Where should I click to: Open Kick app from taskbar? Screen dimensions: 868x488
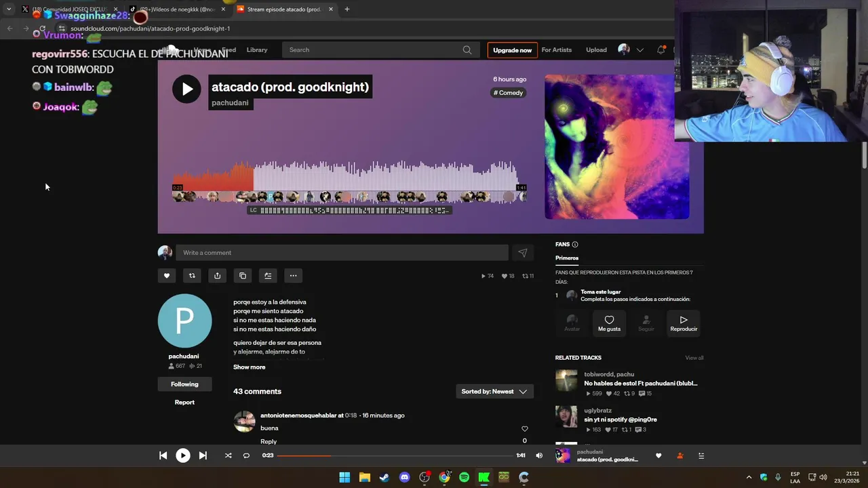[484, 477]
